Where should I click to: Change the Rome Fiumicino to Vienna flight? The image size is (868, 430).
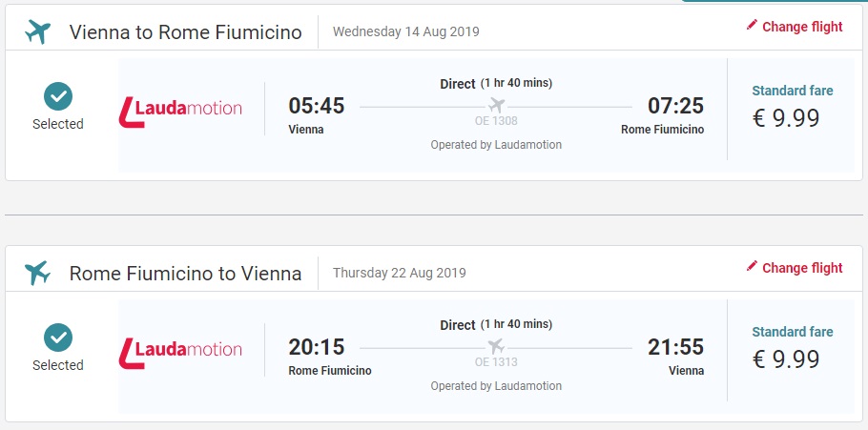click(801, 268)
